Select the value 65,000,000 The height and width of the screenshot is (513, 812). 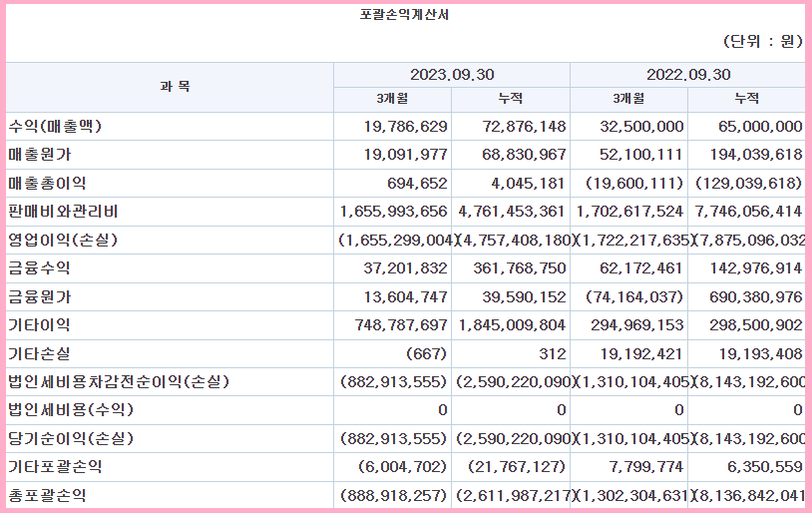760,127
